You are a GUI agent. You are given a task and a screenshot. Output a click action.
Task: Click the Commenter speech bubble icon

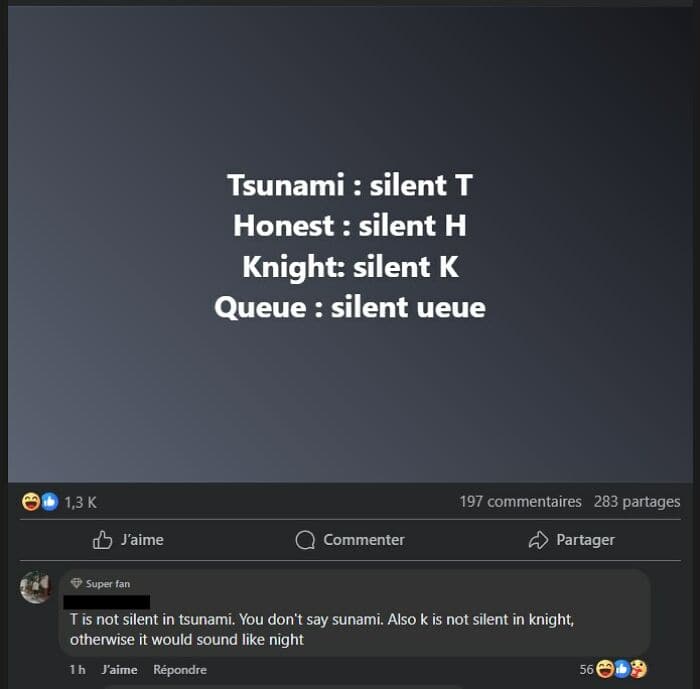coord(305,540)
